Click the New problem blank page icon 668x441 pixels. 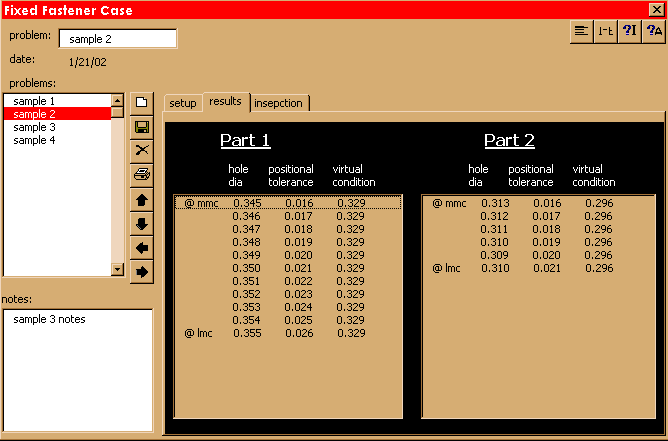141,102
